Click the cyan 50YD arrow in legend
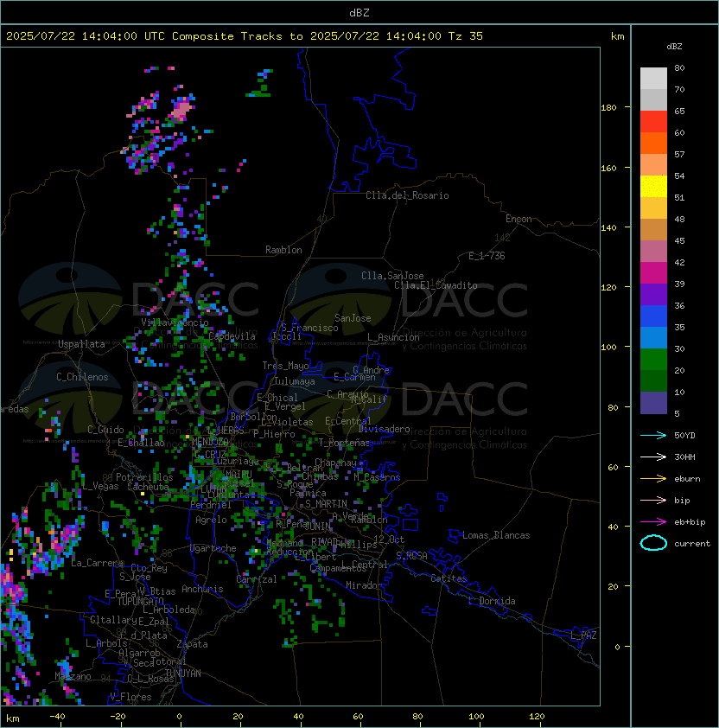 653,436
